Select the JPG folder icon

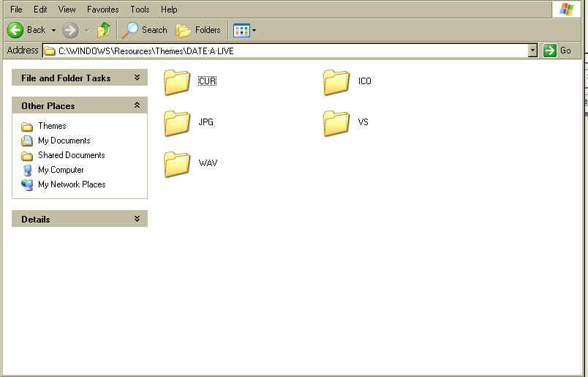[177, 123]
